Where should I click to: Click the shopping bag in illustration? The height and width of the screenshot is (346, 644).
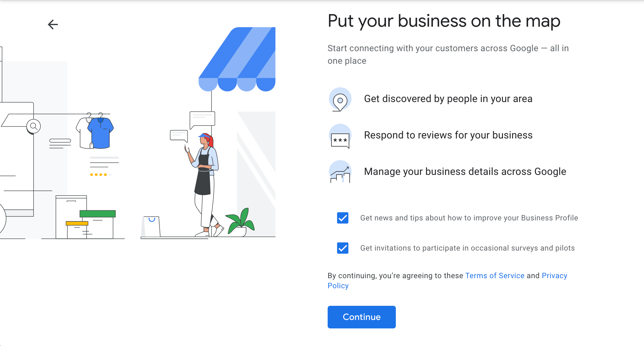tap(151, 226)
